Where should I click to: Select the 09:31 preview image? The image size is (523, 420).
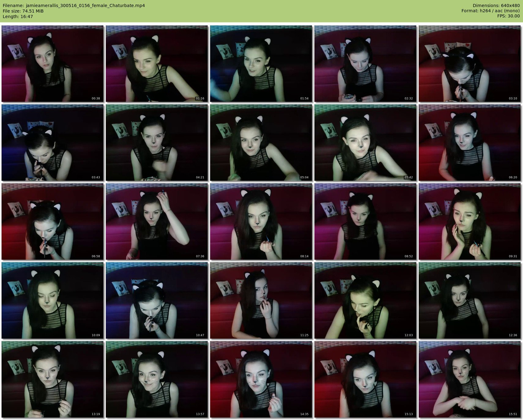(470, 221)
